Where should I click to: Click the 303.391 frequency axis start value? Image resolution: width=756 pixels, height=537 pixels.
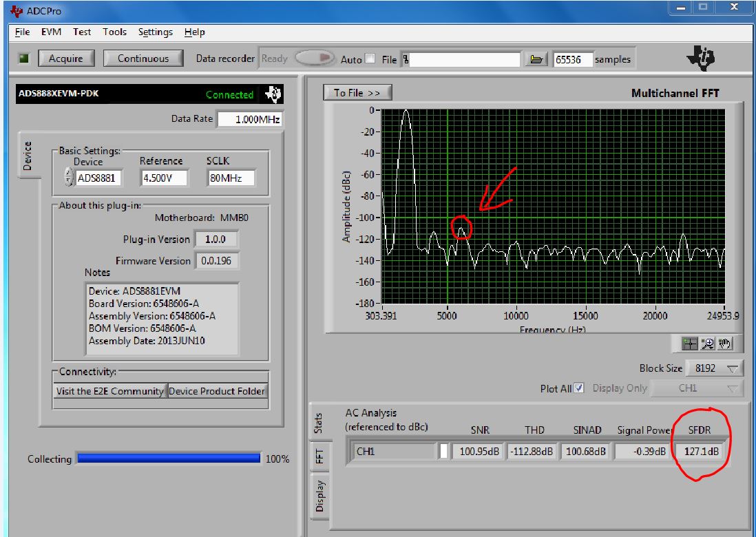(x=381, y=316)
